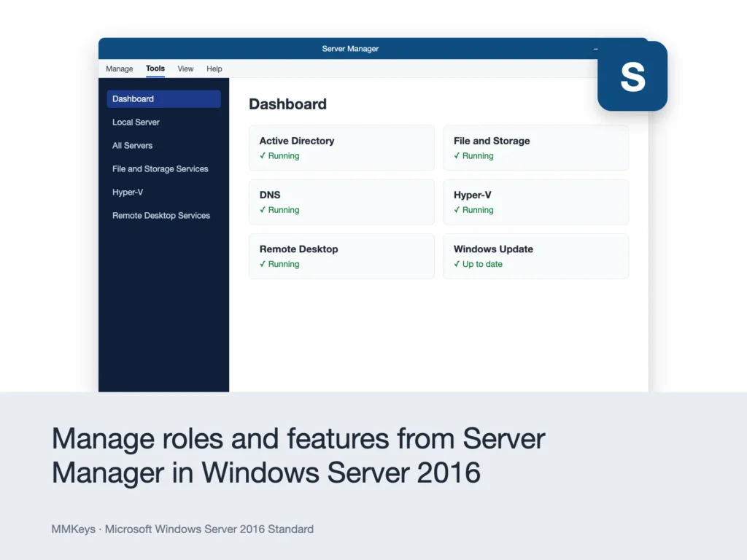The image size is (747, 560).
Task: Open the Manage menu
Action: point(119,69)
